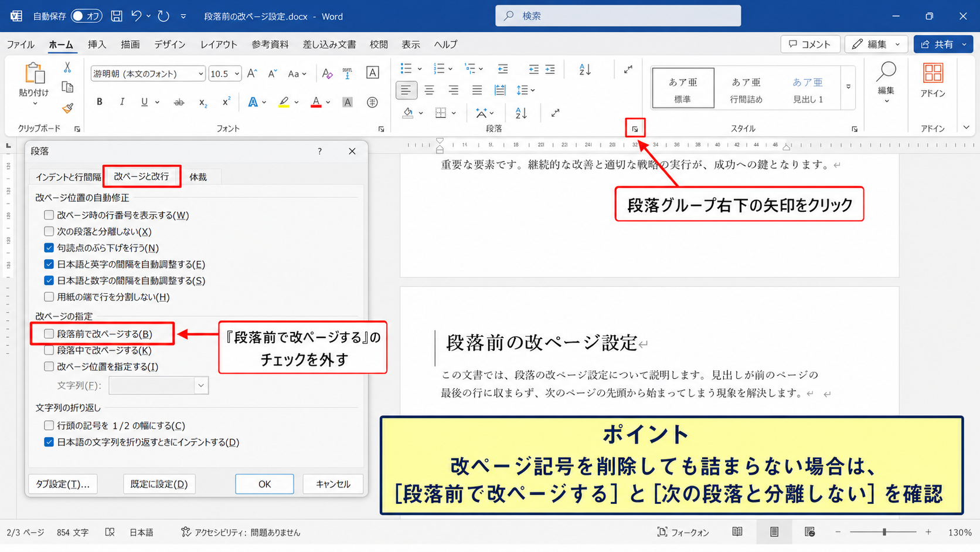
Task: Undo the last action
Action: coord(137,16)
